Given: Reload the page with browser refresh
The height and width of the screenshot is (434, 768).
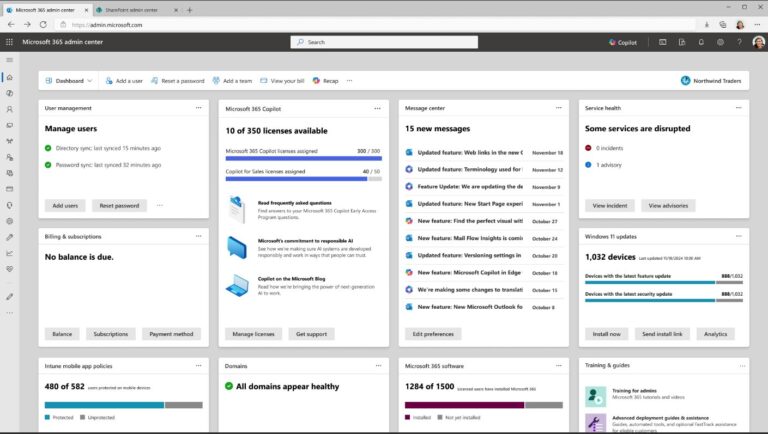Looking at the screenshot, I should 43,24.
